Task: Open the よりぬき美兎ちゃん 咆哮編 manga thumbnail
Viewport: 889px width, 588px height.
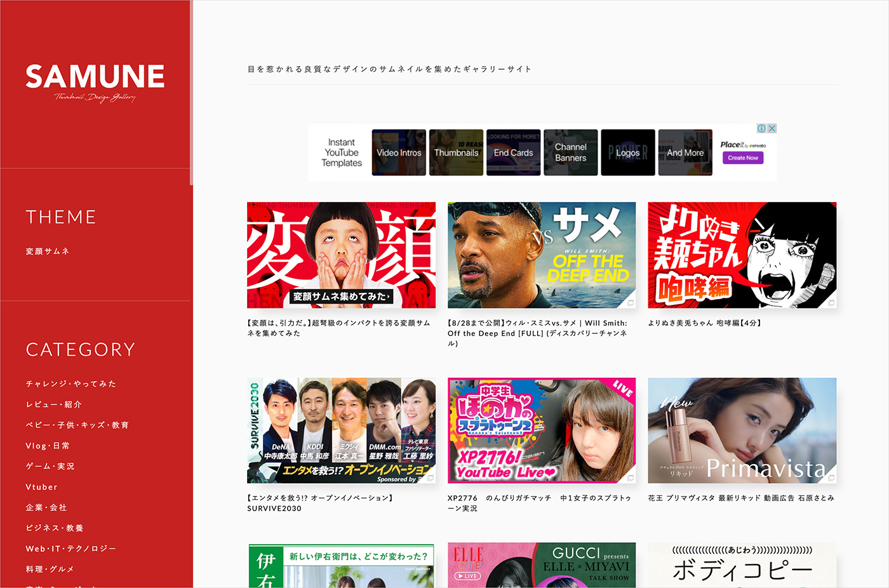Action: [742, 255]
